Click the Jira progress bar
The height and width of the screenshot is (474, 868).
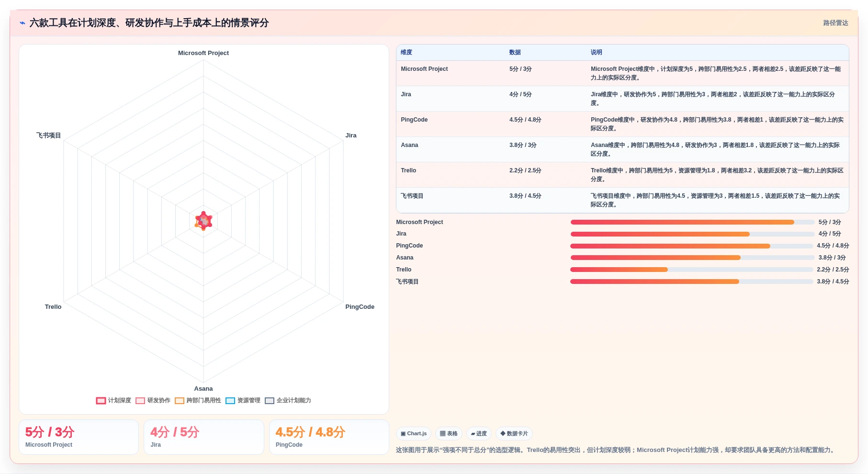[692, 234]
